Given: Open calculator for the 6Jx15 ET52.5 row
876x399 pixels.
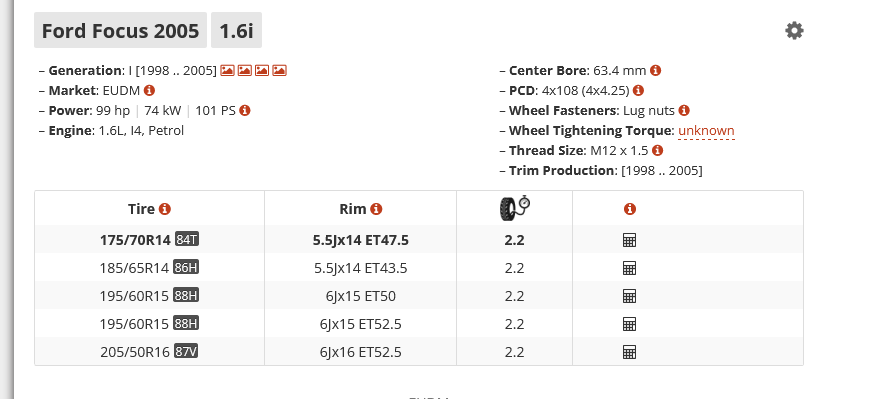Looking at the screenshot, I should [x=629, y=324].
